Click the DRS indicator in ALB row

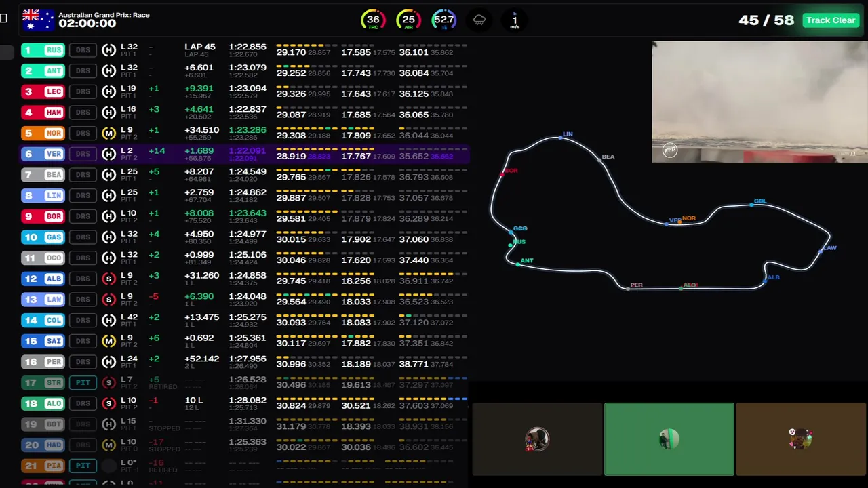coord(83,279)
